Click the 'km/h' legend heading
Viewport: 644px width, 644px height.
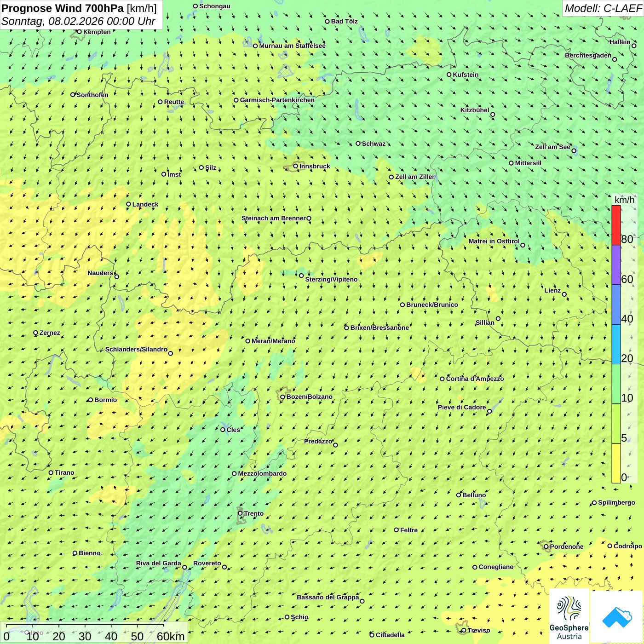(x=624, y=200)
